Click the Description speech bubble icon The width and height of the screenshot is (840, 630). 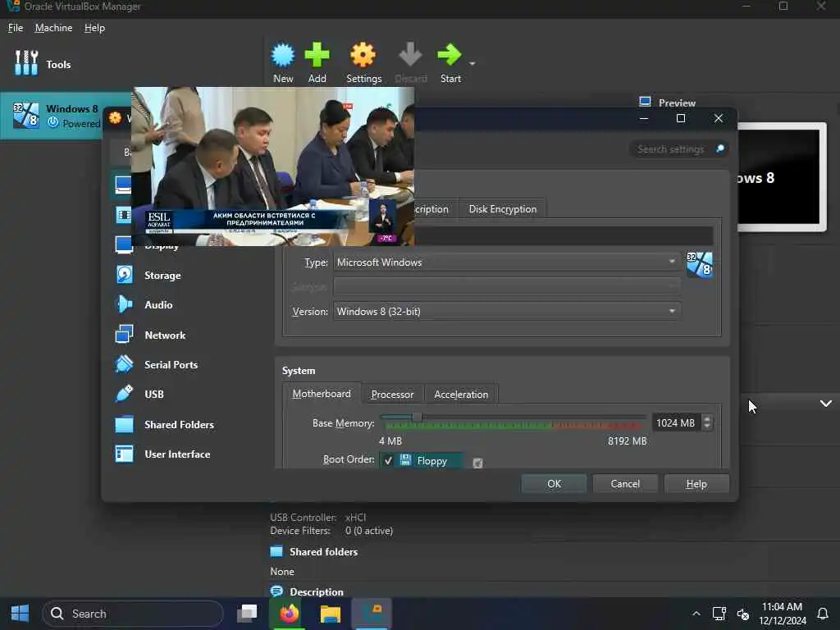(276, 591)
